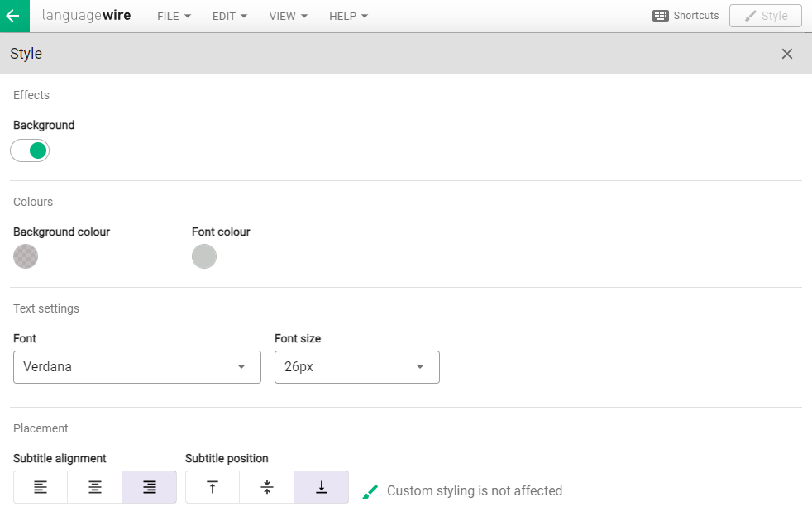This screenshot has width=812, height=516.
Task: Pick a Background colour swatch
Action: pos(26,256)
